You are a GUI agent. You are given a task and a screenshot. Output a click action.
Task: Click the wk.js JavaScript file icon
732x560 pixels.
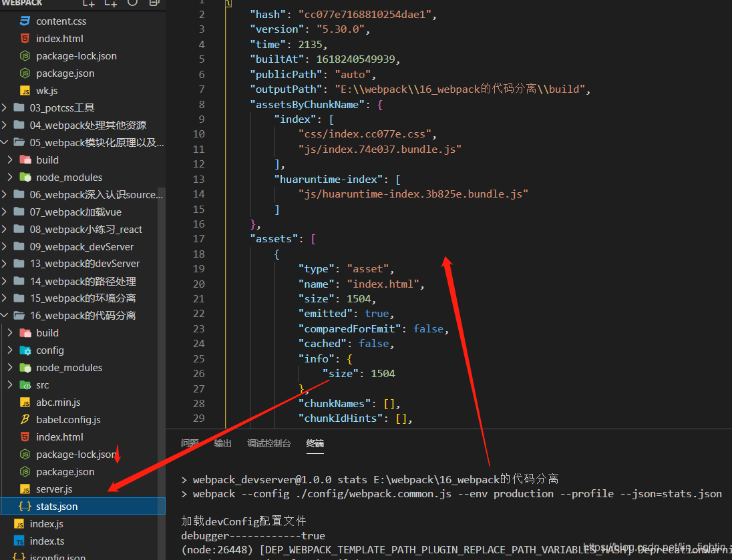[x=25, y=91]
